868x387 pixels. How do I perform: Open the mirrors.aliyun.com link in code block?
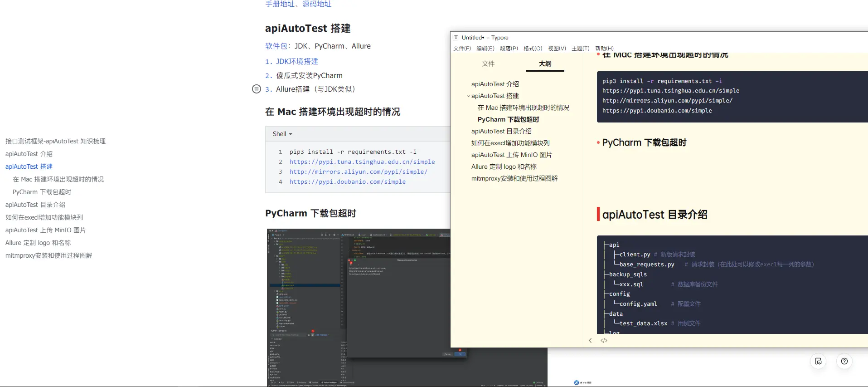pos(359,172)
